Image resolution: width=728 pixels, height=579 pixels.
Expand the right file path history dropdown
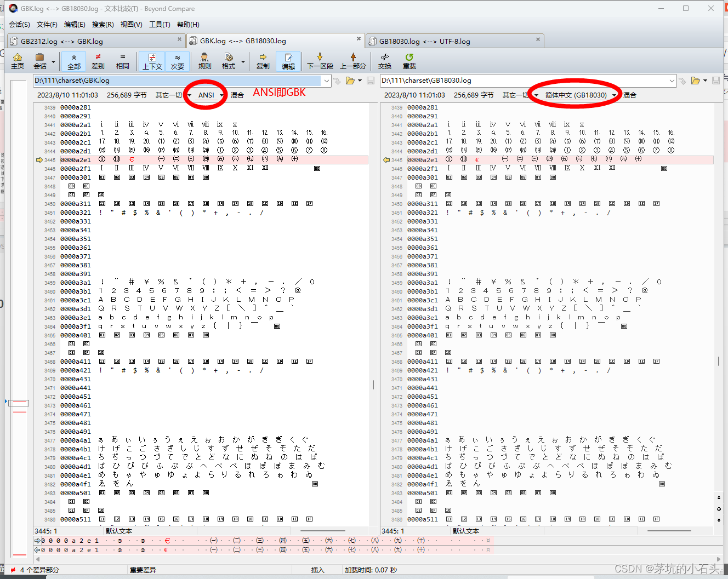[672, 81]
